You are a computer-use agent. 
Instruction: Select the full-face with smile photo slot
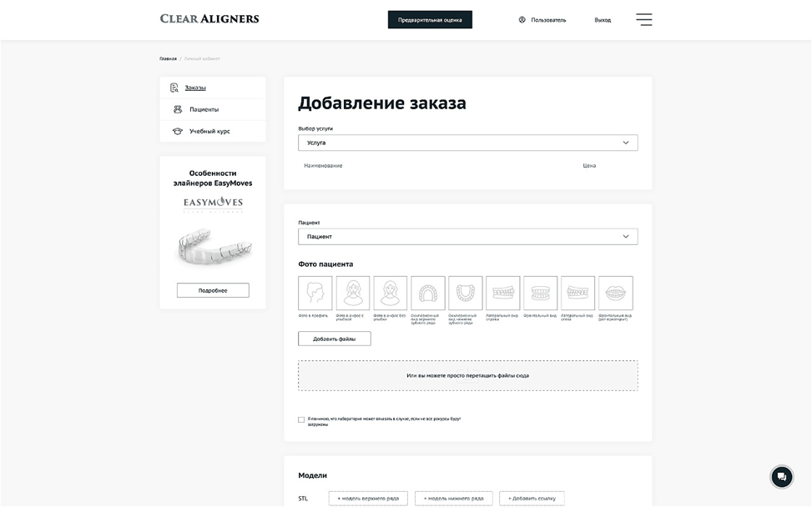tap(353, 294)
